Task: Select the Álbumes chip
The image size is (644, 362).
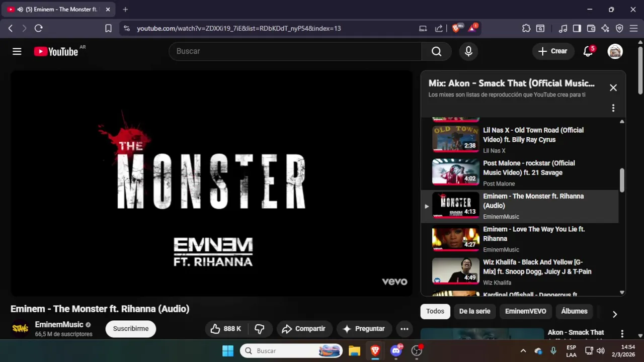Action: pos(574,311)
